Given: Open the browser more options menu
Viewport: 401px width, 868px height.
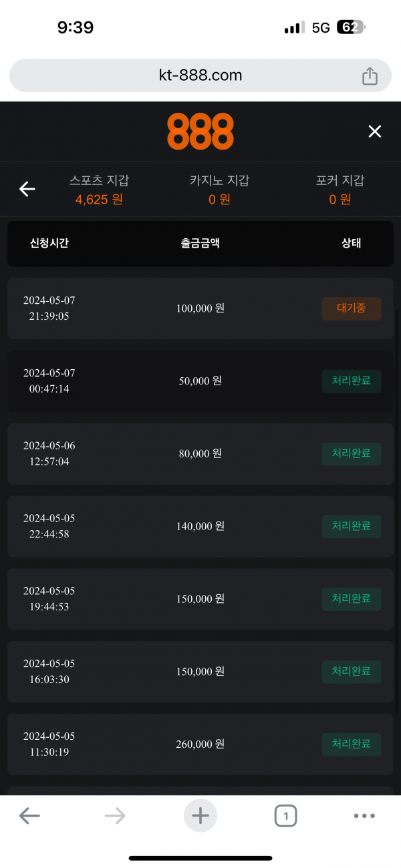Looking at the screenshot, I should (x=364, y=815).
